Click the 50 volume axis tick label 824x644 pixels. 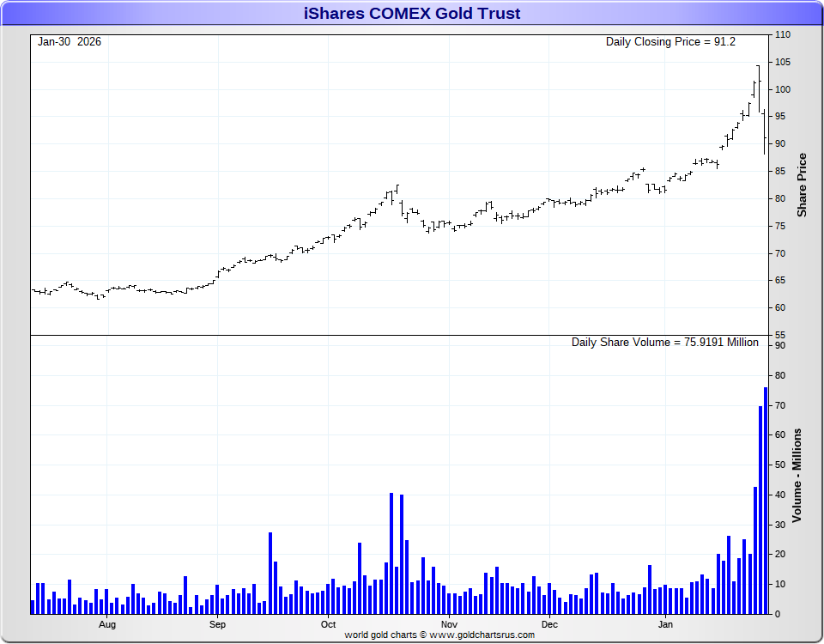coord(780,465)
